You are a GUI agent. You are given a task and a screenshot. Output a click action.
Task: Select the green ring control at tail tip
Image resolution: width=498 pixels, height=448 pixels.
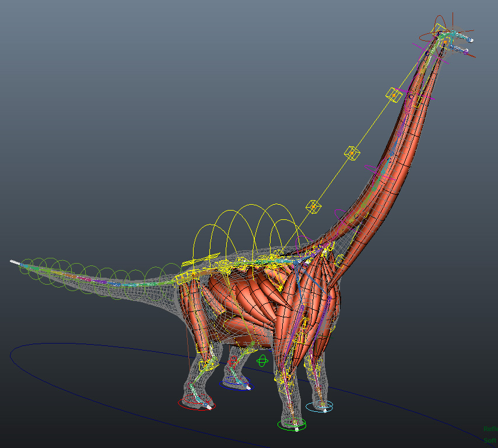click(x=26, y=267)
